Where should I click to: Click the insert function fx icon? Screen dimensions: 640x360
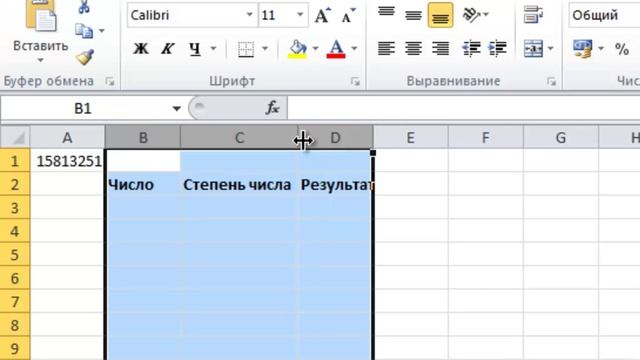(272, 108)
